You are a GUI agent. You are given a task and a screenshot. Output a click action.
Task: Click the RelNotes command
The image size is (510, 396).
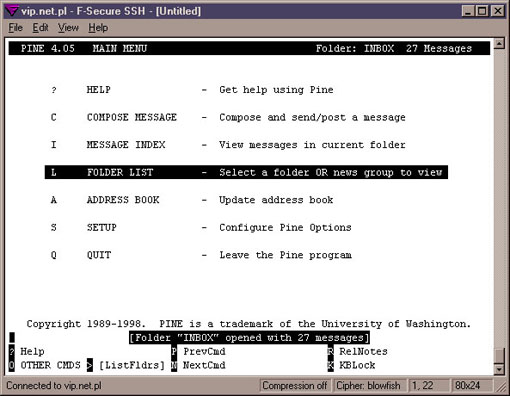pyautogui.click(x=363, y=351)
